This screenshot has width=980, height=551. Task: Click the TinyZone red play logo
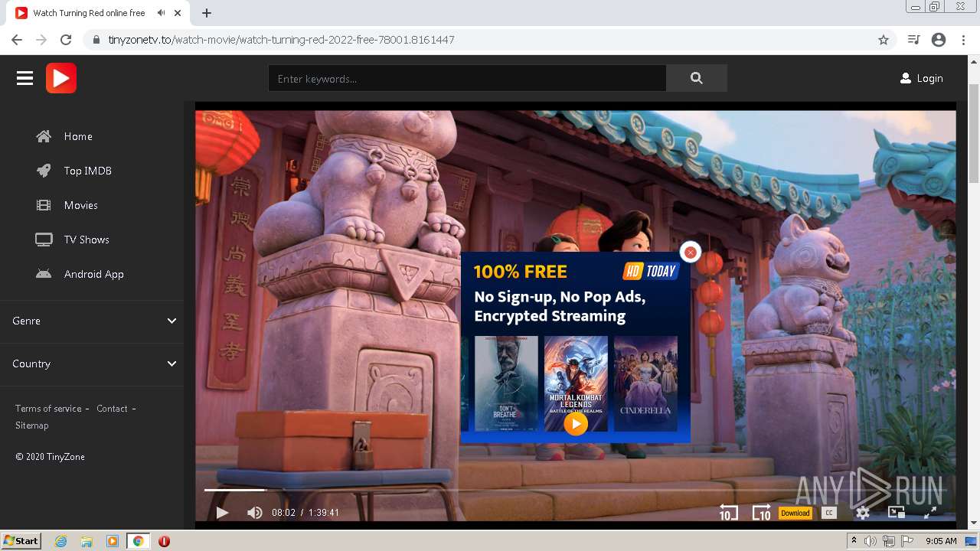61,78
